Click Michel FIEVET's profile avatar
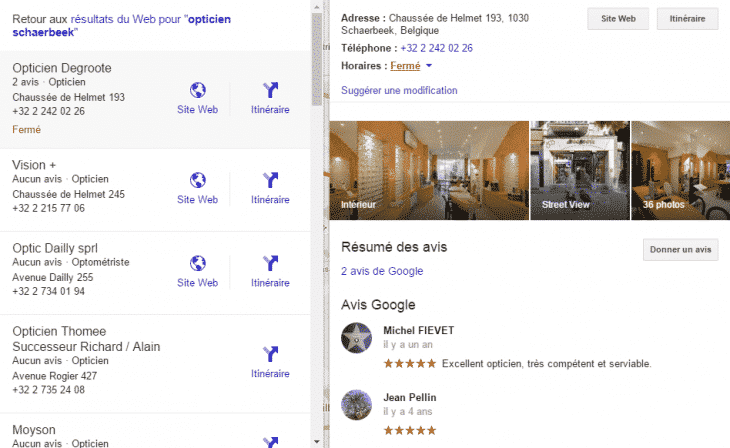Image resolution: width=730 pixels, height=448 pixels. point(357,338)
